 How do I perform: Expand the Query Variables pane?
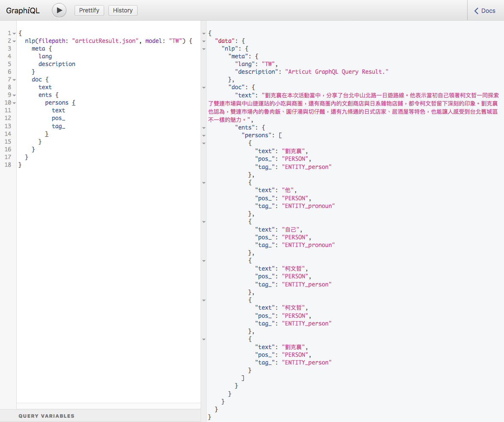(47, 416)
